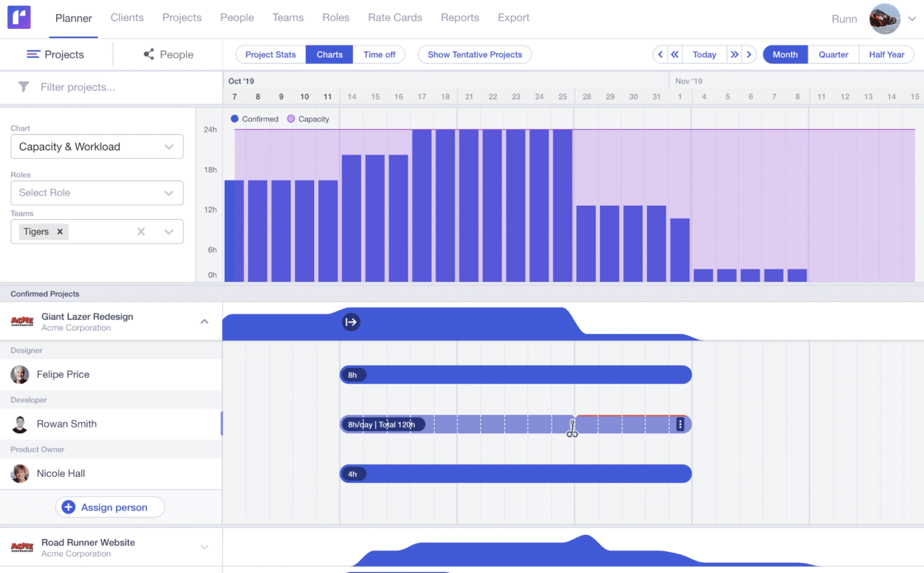Open the Select Role dropdown
Viewport: 924px width, 573px height.
tap(96, 192)
